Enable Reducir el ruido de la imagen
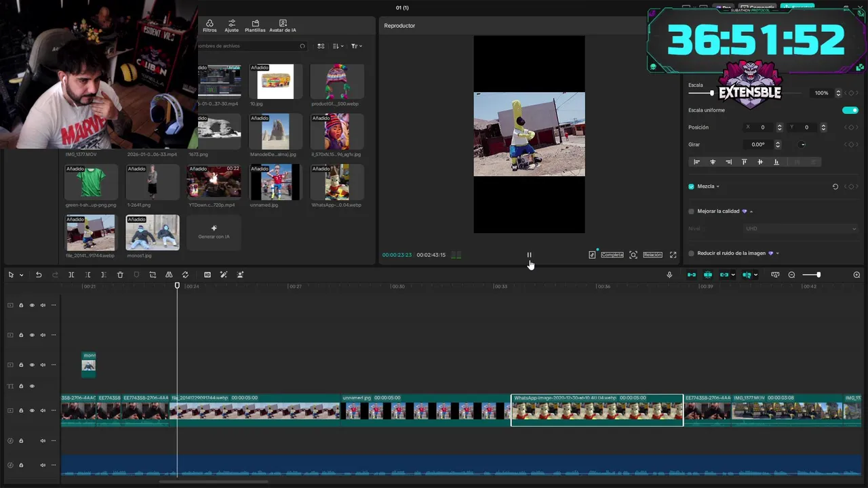This screenshot has width=868, height=488. [691, 253]
